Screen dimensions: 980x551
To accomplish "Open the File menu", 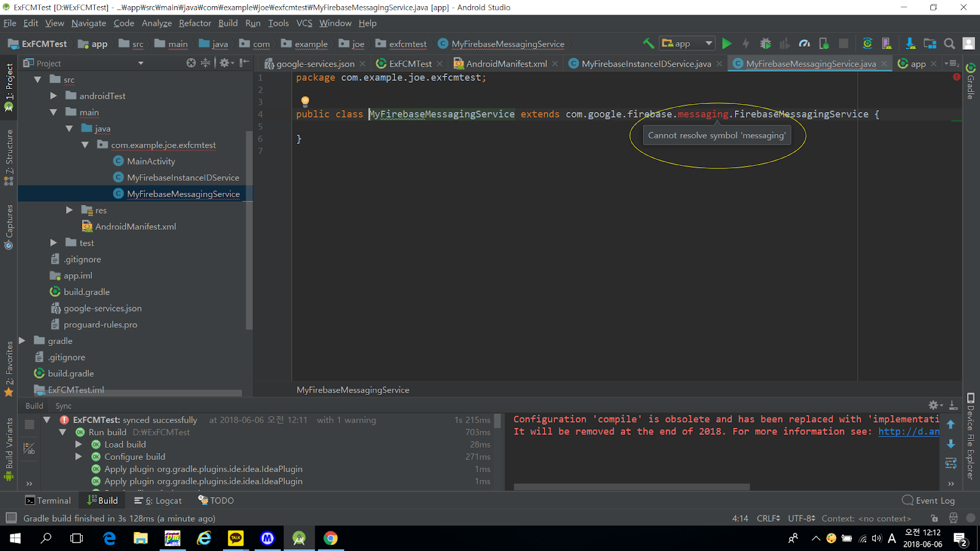I will coord(10,23).
